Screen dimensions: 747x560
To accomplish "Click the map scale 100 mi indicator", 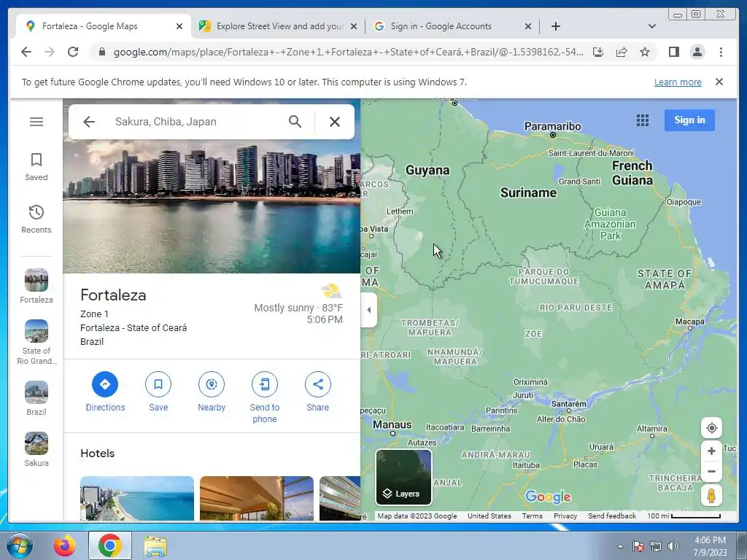I will click(x=684, y=516).
